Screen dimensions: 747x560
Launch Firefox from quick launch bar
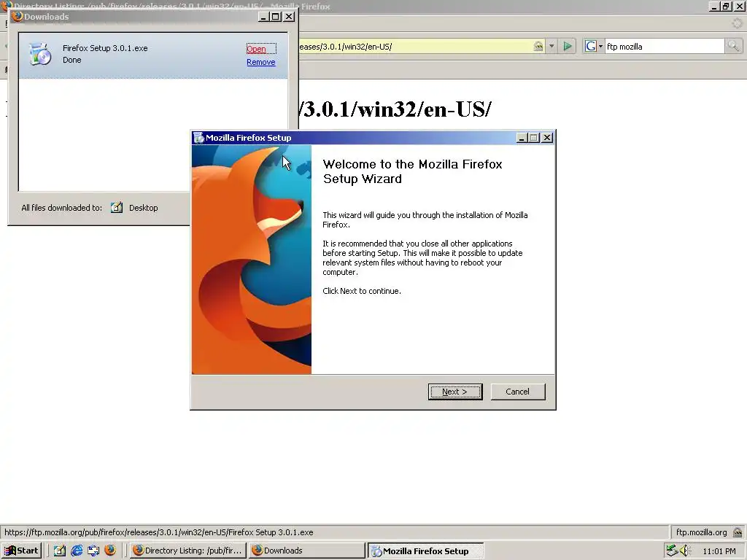tap(110, 551)
